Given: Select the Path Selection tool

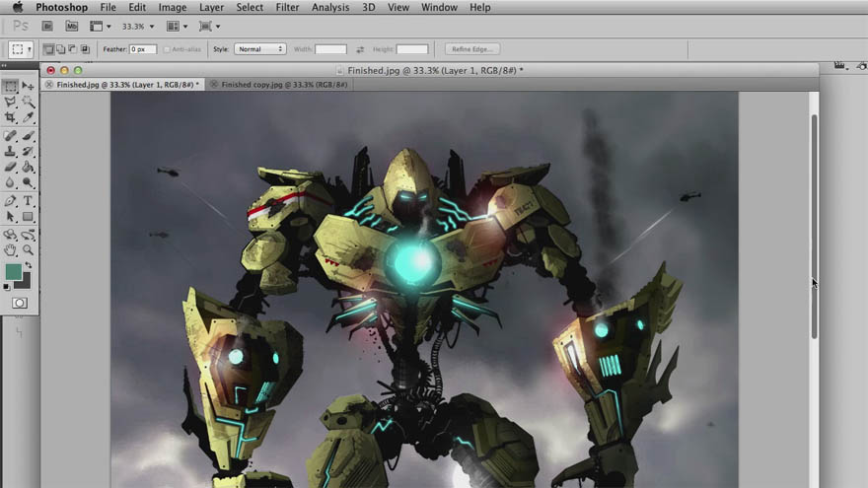Looking at the screenshot, I should 11,216.
